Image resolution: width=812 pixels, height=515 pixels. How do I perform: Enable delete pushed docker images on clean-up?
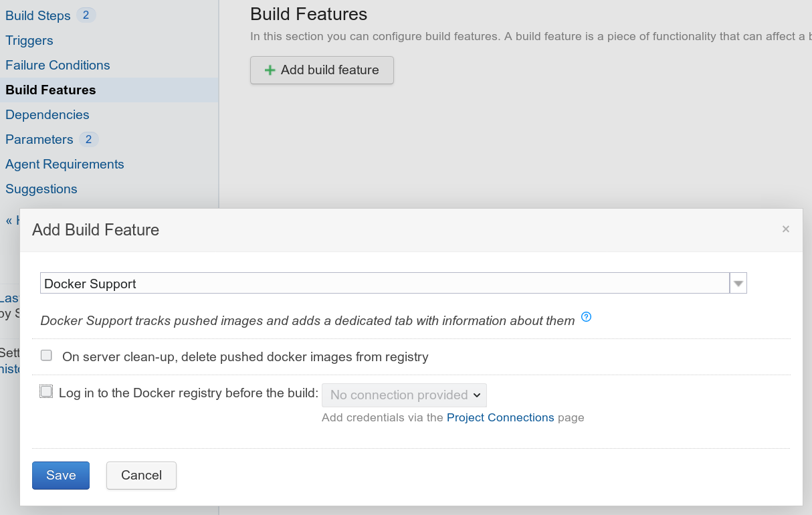[x=46, y=356]
